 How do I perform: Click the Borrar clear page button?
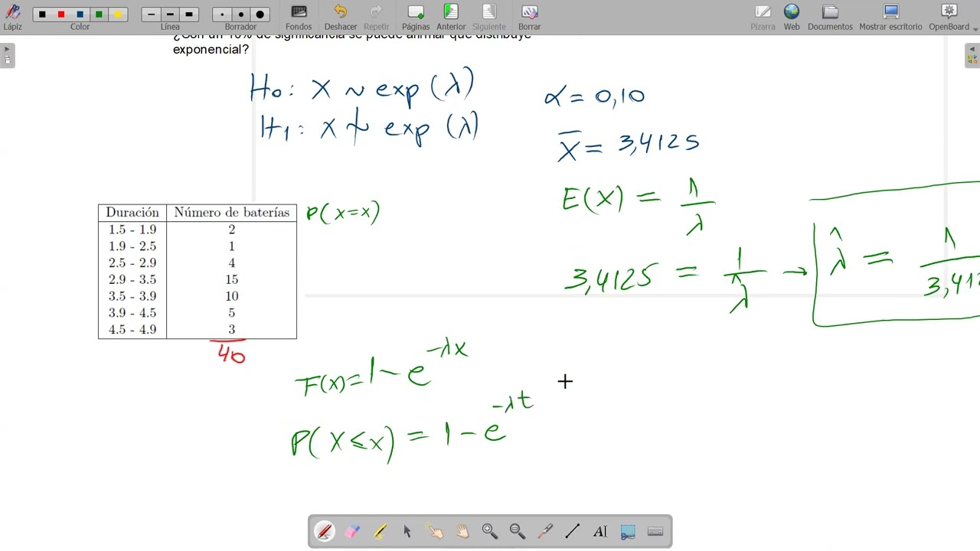tap(529, 17)
